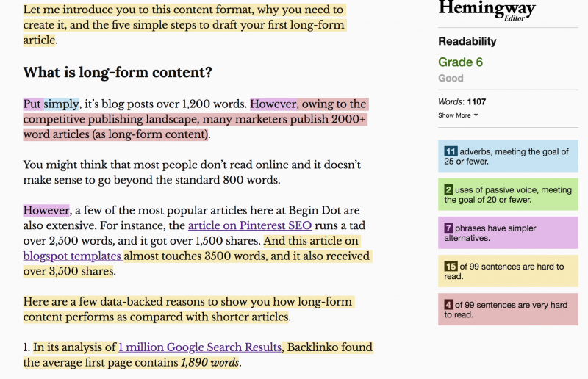Select the blue adverbs count card
Image resolution: width=588 pixels, height=379 pixels.
[x=508, y=156]
